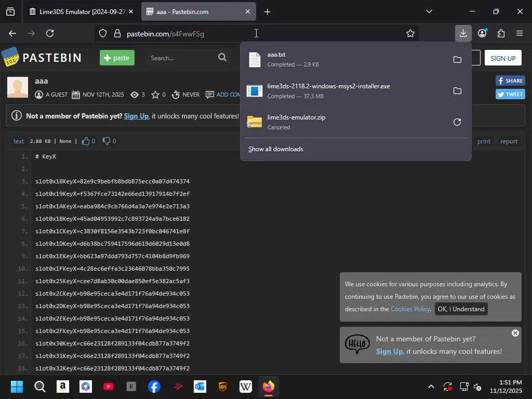
Task: Click Firefox icon in taskbar
Action: (x=269, y=387)
